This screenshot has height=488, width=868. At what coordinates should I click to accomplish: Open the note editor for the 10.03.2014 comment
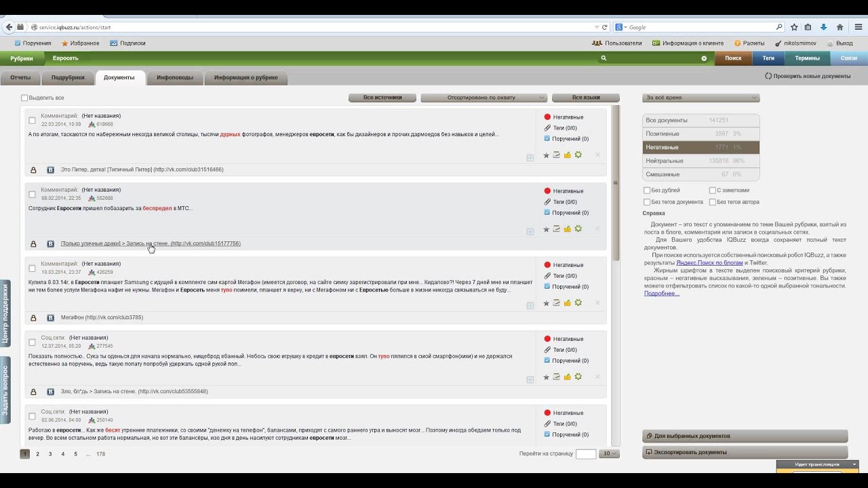556,303
